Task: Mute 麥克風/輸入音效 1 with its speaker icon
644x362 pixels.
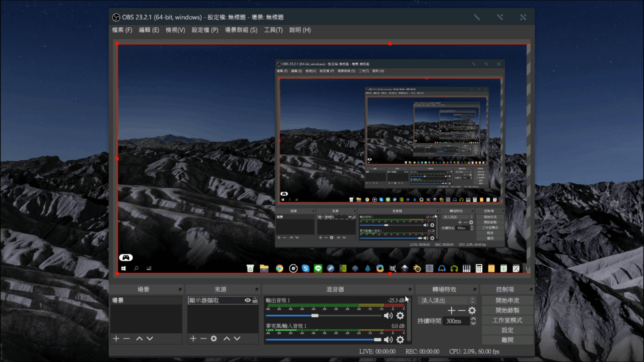Action: click(x=388, y=339)
